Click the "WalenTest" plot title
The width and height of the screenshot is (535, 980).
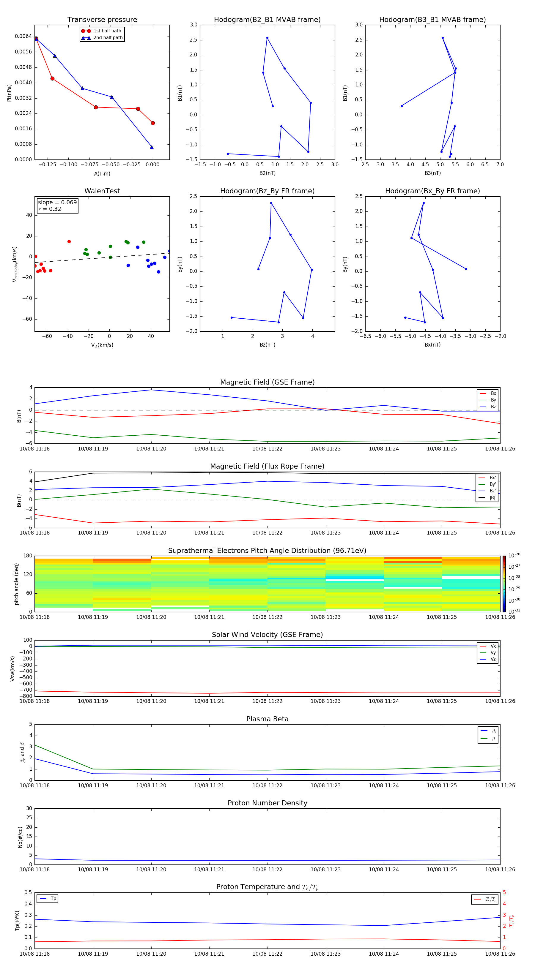point(102,191)
